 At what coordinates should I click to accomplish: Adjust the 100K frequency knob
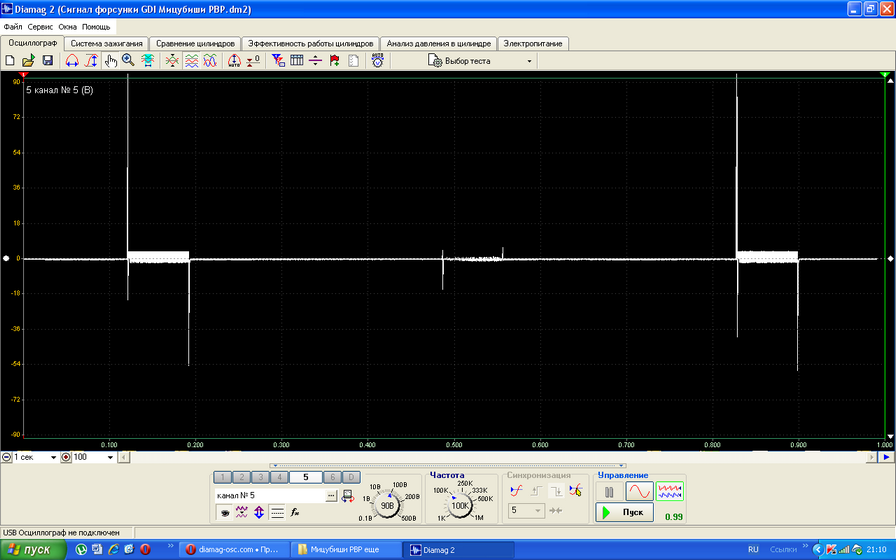(x=460, y=505)
